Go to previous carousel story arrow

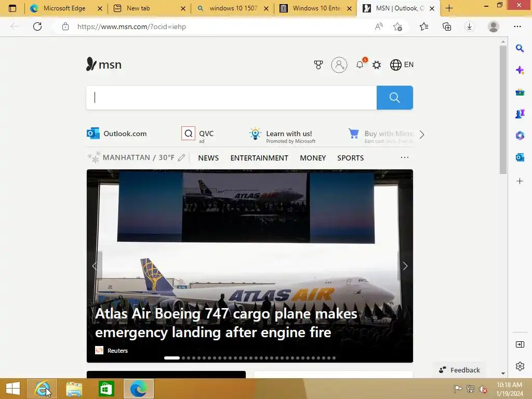pyautogui.click(x=95, y=266)
